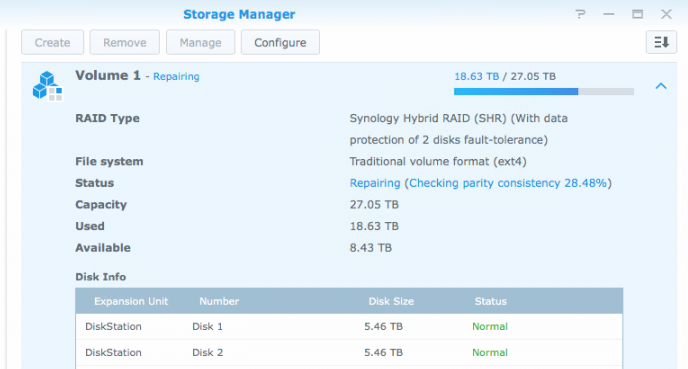Collapse Volume 1 with the chevron arrow
688x369 pixels.
click(x=661, y=86)
